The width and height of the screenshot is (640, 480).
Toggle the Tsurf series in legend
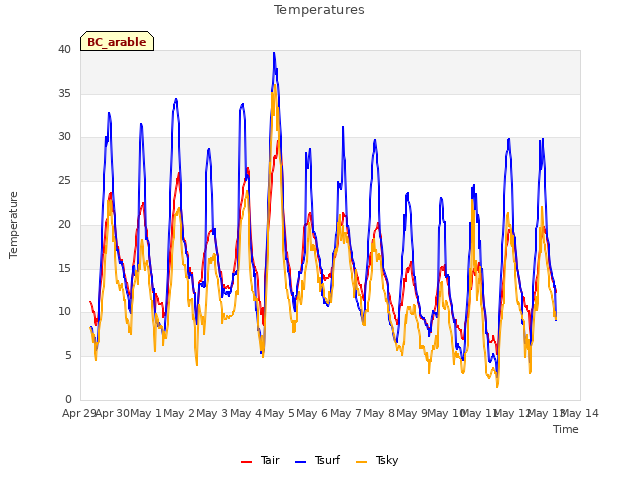[x=317, y=460]
